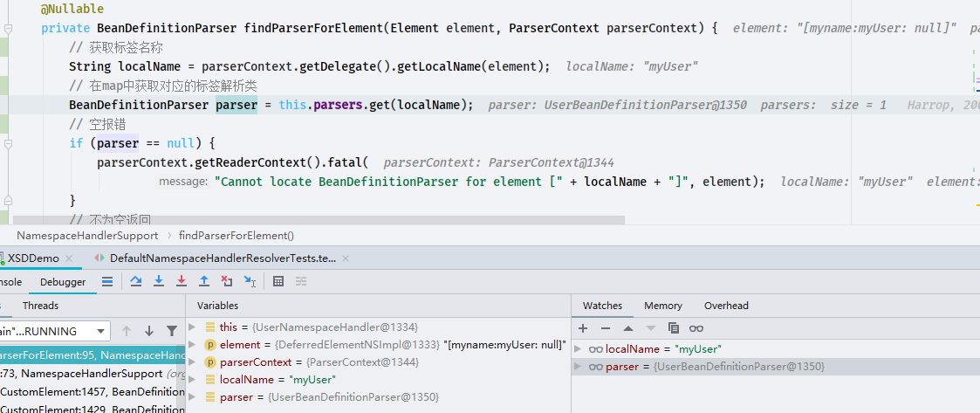Add a new watch with plus icon
Screen dimensions: 980x413
pyautogui.click(x=583, y=328)
